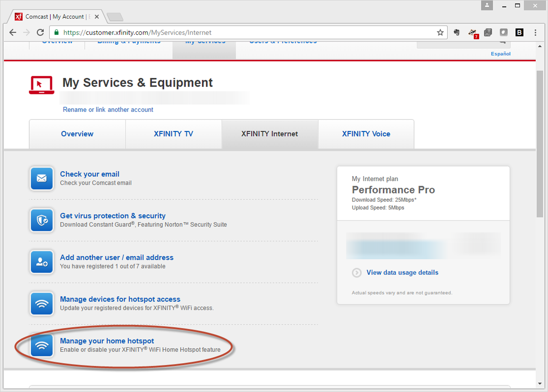548x392 pixels.
Task: Click the View data usage arrow icon
Action: (x=357, y=272)
